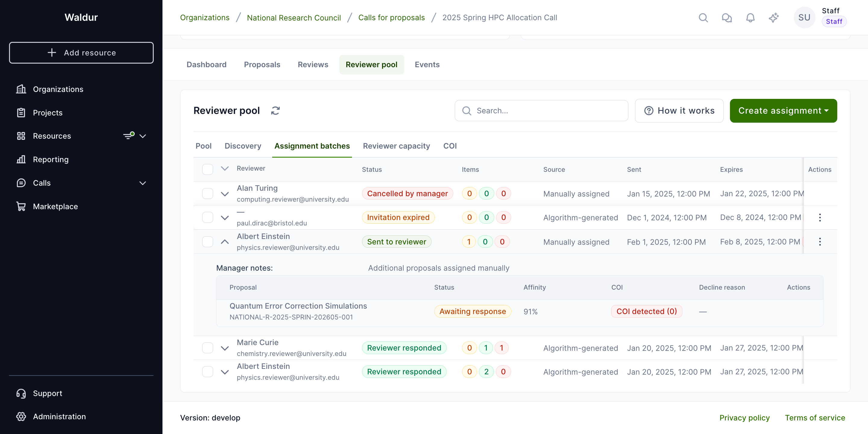This screenshot has width=868, height=434.
Task: Open actions menu for paul.dirac@bristol.edu row
Action: pos(820,218)
